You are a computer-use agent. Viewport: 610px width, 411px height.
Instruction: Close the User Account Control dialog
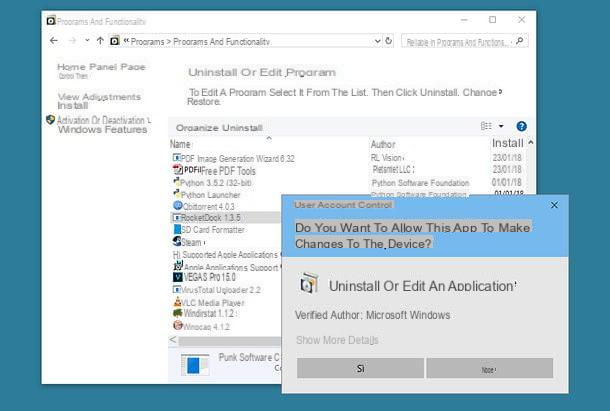[x=554, y=205]
